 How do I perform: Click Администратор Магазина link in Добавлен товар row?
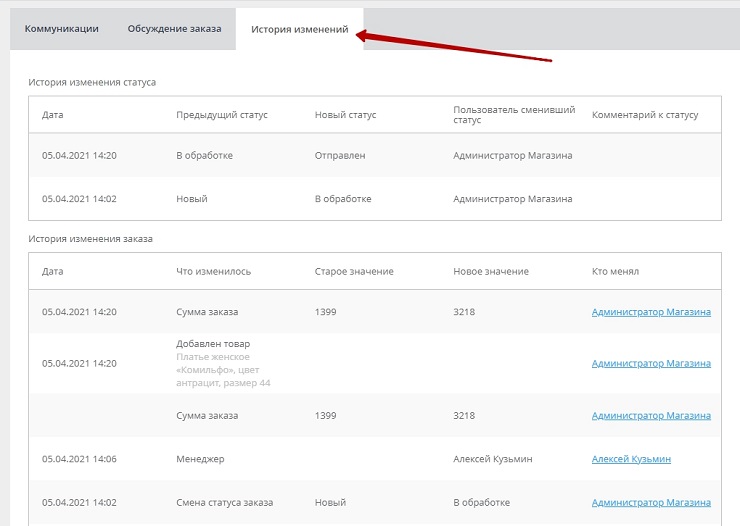651,363
